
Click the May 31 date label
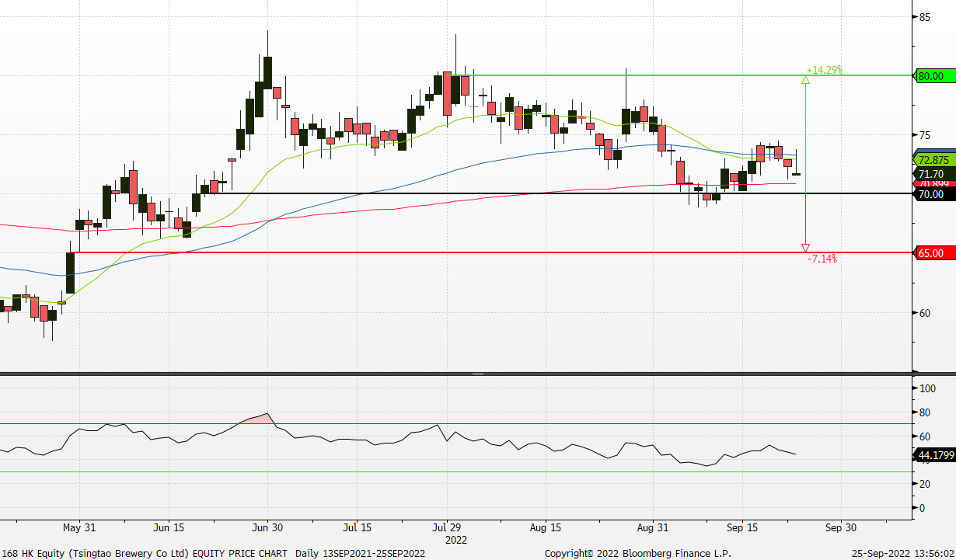(x=79, y=527)
